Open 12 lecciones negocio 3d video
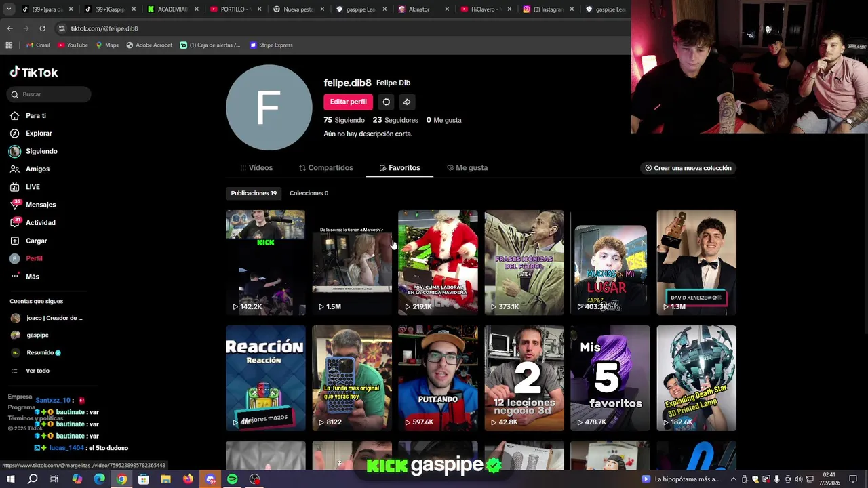The width and height of the screenshot is (868, 488). pos(524,378)
